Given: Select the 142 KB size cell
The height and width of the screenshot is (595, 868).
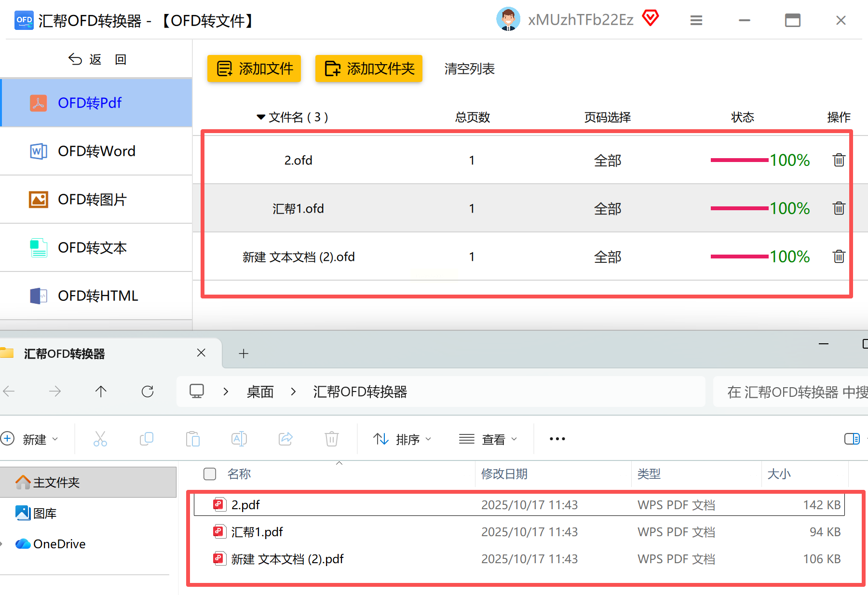Looking at the screenshot, I should (822, 505).
